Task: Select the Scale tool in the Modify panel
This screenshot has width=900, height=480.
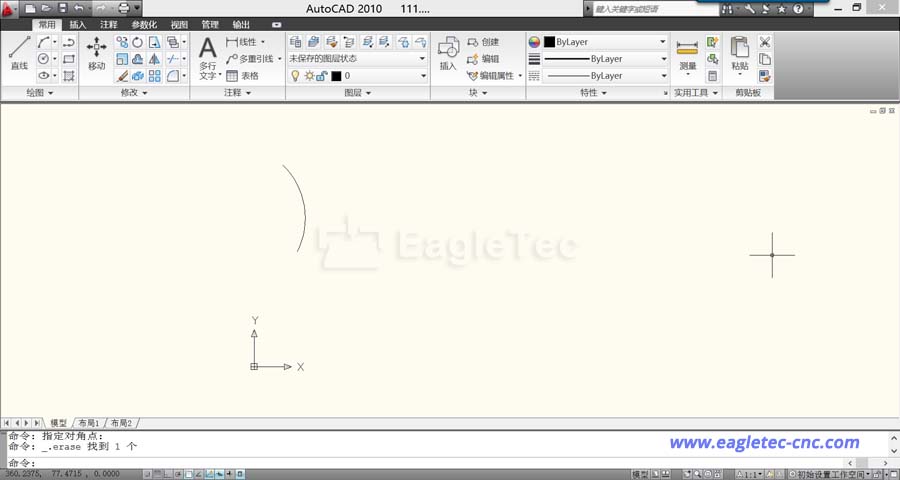Action: (122, 59)
